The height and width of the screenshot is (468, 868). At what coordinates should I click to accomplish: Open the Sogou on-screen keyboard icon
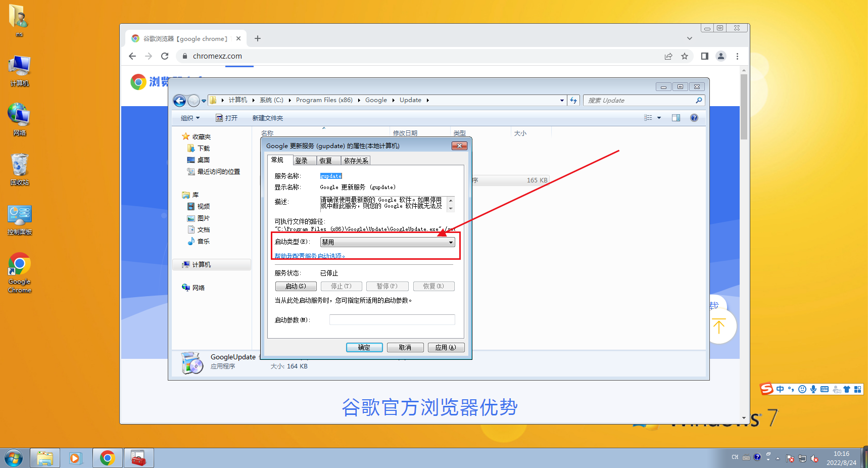tap(825, 389)
